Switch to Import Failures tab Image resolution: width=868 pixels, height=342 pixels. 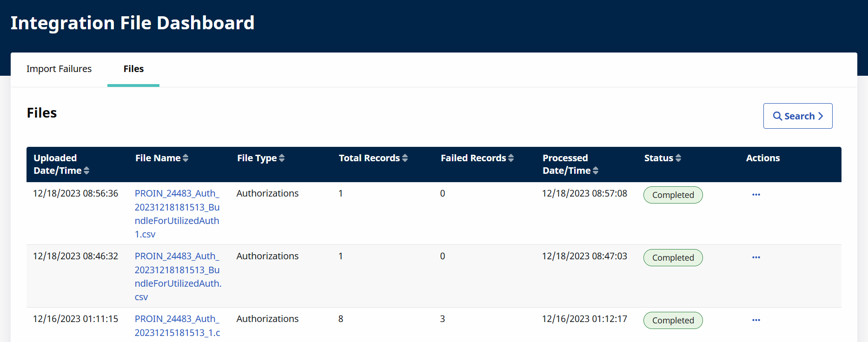coord(59,69)
